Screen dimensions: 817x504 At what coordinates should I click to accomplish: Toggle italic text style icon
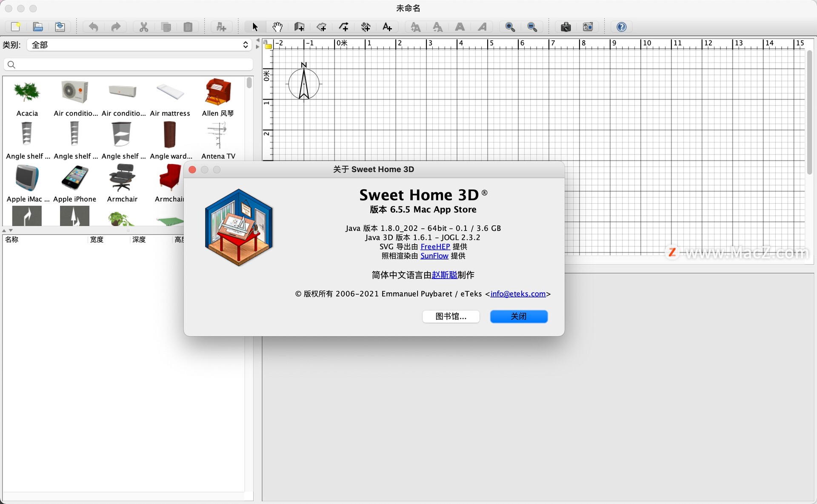pyautogui.click(x=482, y=27)
